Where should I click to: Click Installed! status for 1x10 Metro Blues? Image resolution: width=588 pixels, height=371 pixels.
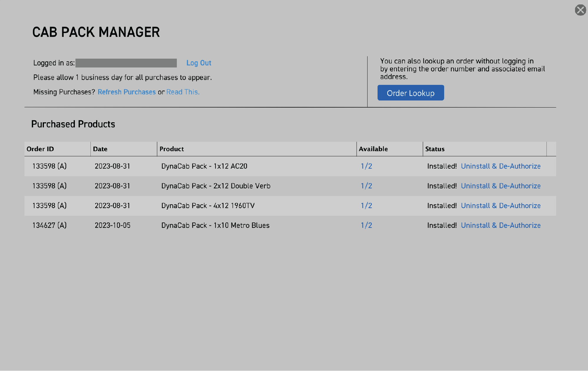[x=442, y=225]
